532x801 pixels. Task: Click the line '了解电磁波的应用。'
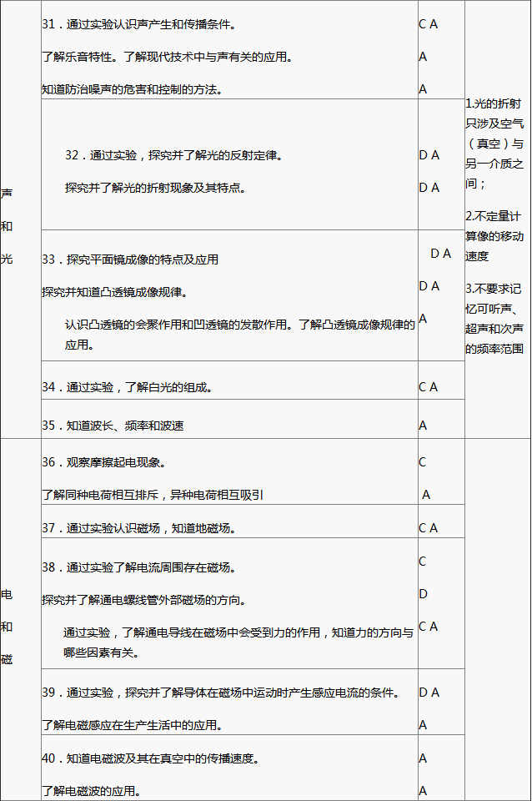(x=92, y=791)
